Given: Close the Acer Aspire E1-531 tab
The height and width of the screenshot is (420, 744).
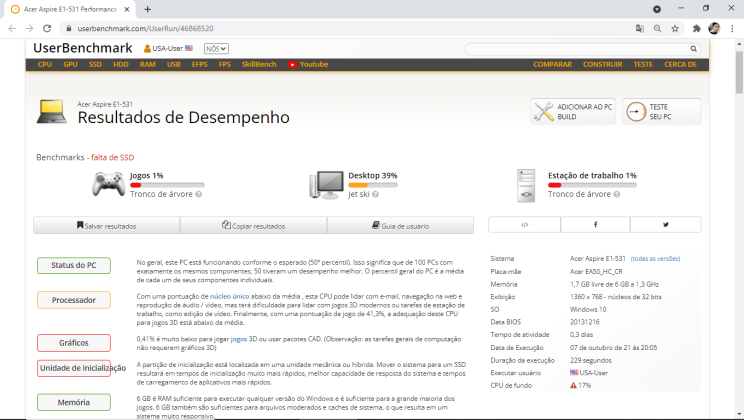Looking at the screenshot, I should tap(127, 9).
